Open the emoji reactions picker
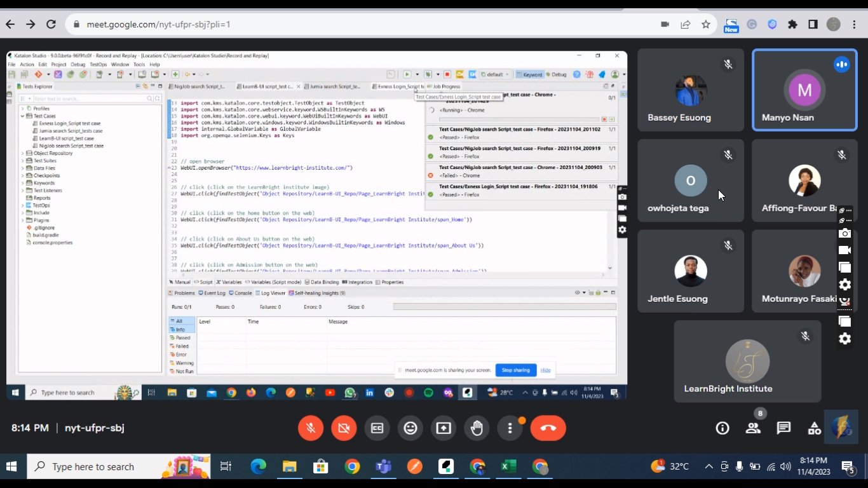Viewport: 868px width, 488px height. point(410,428)
